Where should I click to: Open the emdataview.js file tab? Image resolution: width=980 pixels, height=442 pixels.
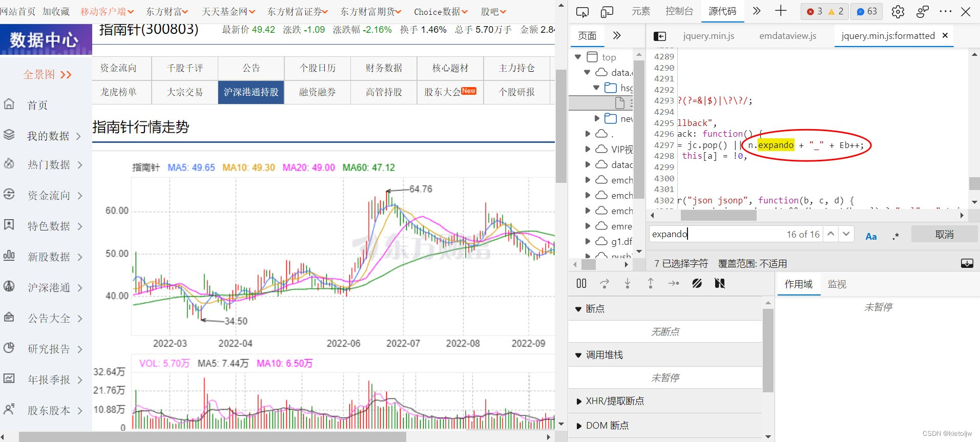pyautogui.click(x=788, y=36)
